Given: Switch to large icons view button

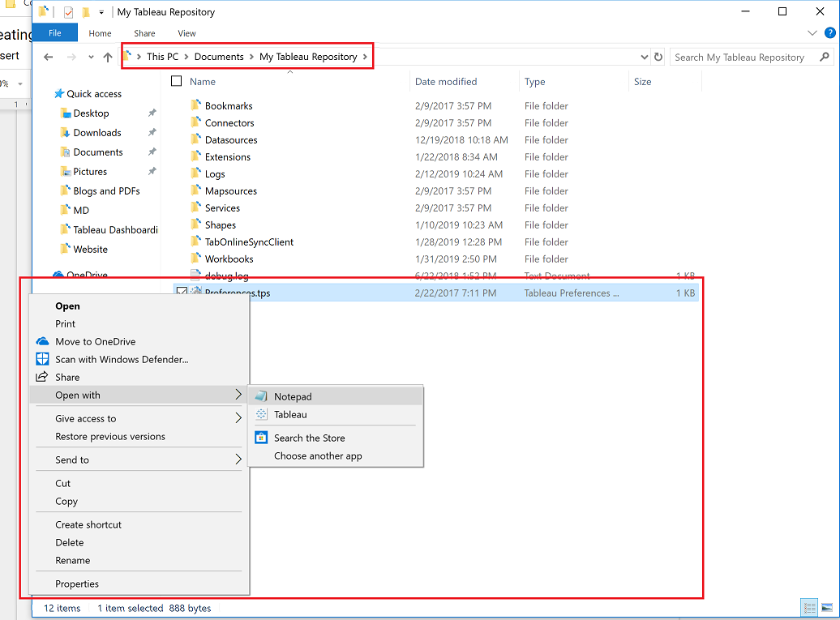Looking at the screenshot, I should [827, 608].
